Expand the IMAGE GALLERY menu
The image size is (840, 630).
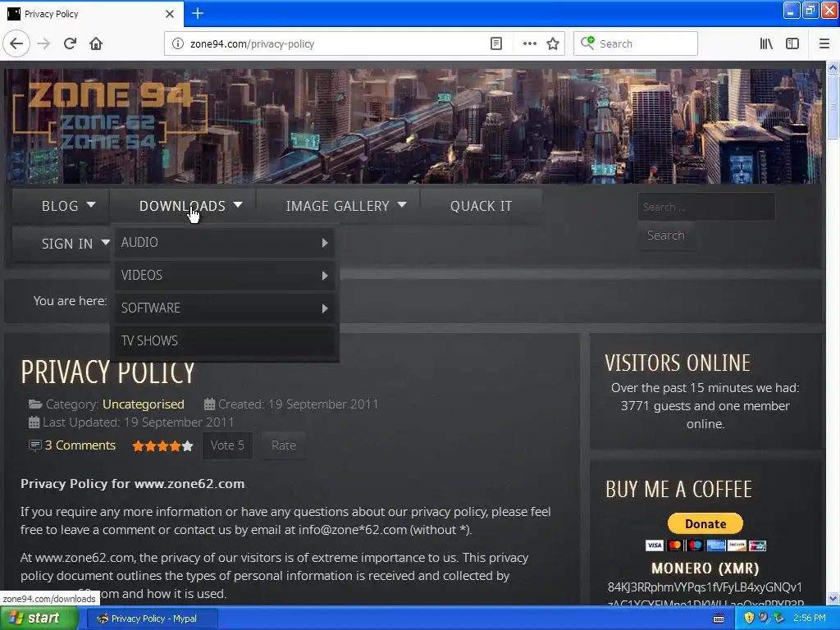click(338, 206)
